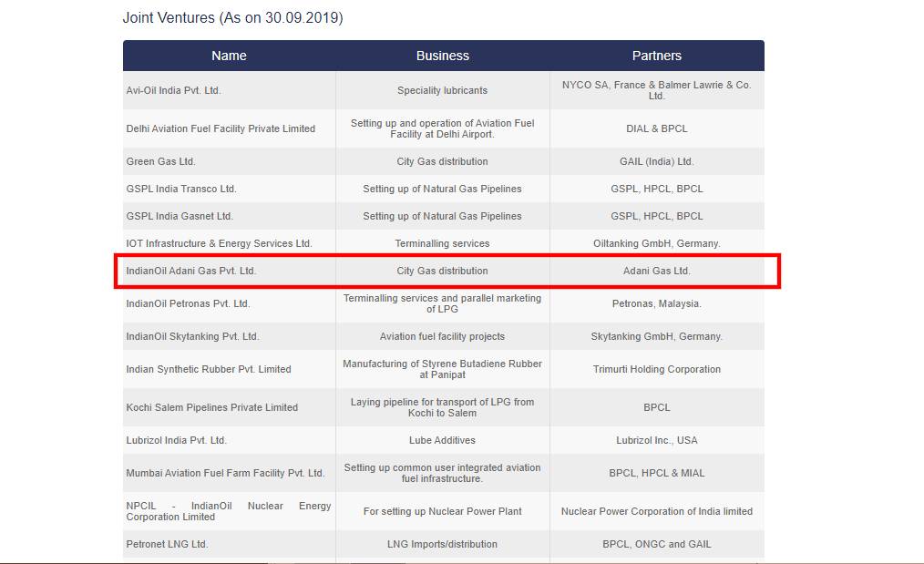Click GSPL India Transco Ltd. name cell
Screen dimensions: 924x564
coord(181,189)
